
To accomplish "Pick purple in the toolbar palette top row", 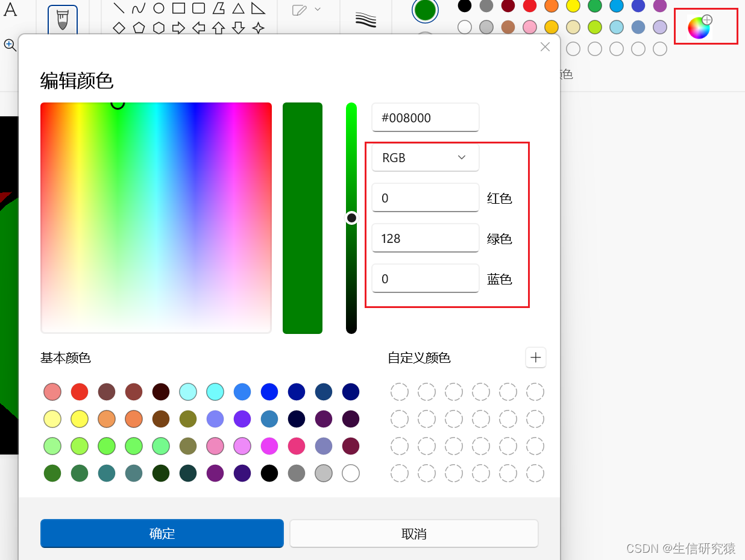I will coord(660,6).
